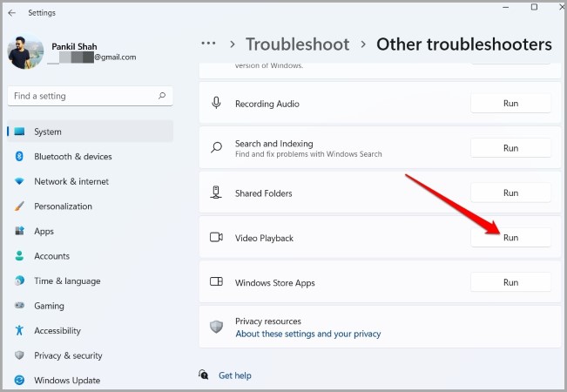Screen dimensions: 567x392
Task: Click the Video Playback camera icon
Action: click(x=216, y=237)
